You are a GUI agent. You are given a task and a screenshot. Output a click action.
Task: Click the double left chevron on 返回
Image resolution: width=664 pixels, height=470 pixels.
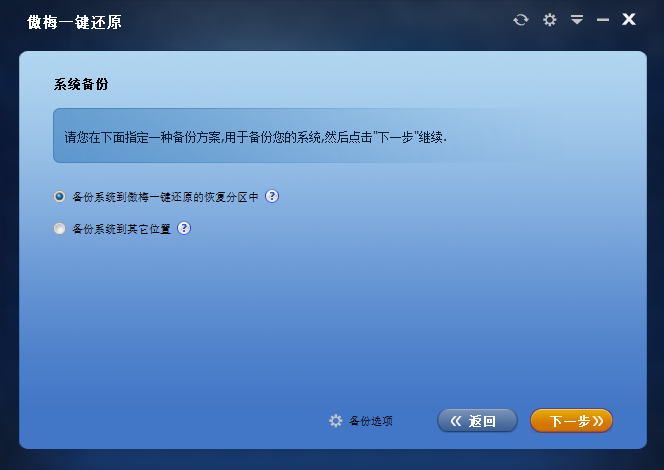(456, 421)
